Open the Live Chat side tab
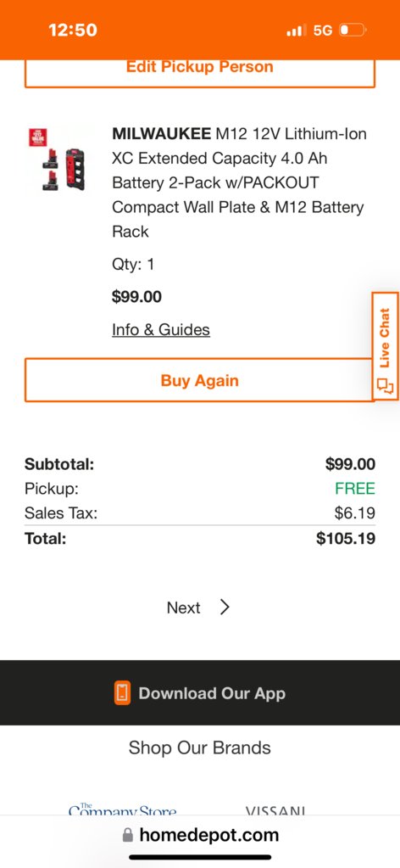Screen dimensions: 400x868 385,345
